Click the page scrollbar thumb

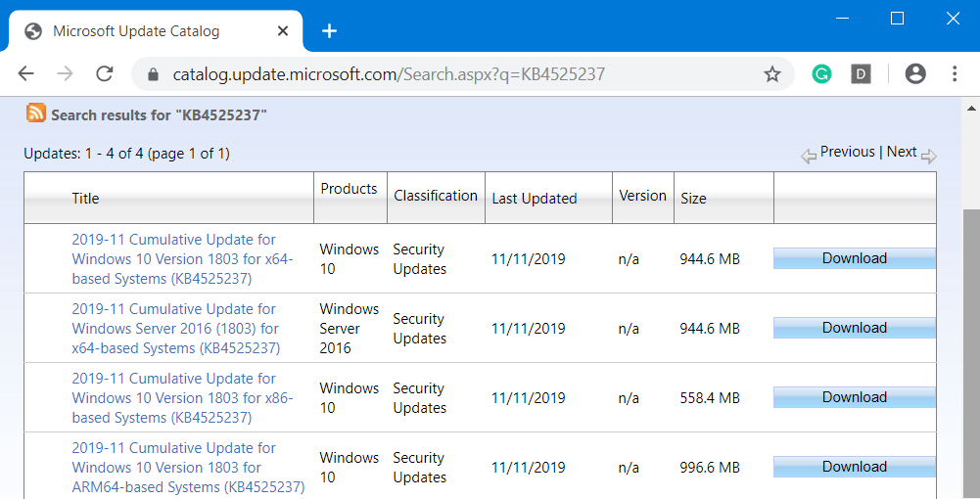971,353
